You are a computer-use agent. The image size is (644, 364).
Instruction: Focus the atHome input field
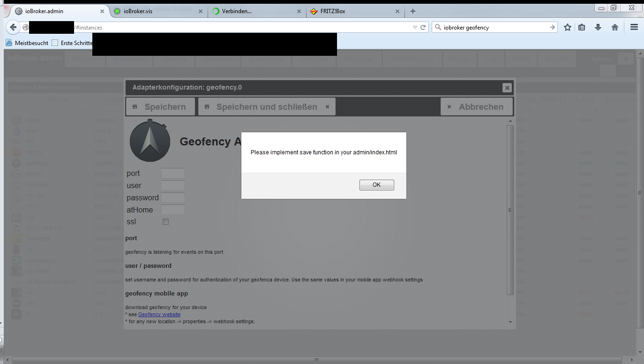coord(173,210)
